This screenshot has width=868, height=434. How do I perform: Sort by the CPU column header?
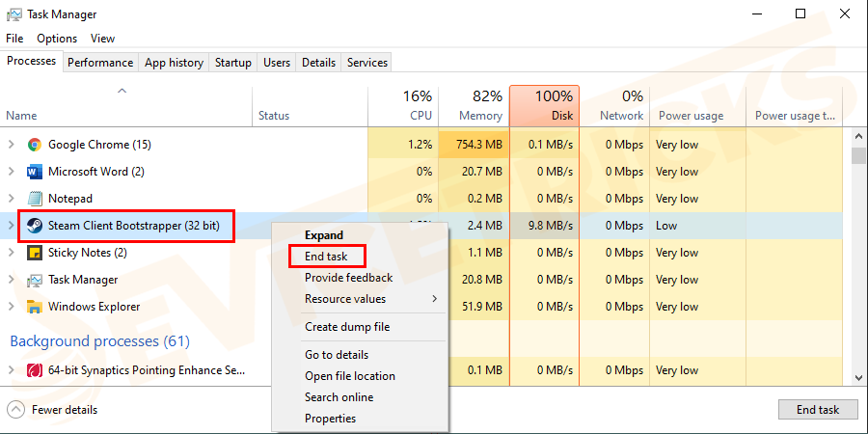coord(403,106)
